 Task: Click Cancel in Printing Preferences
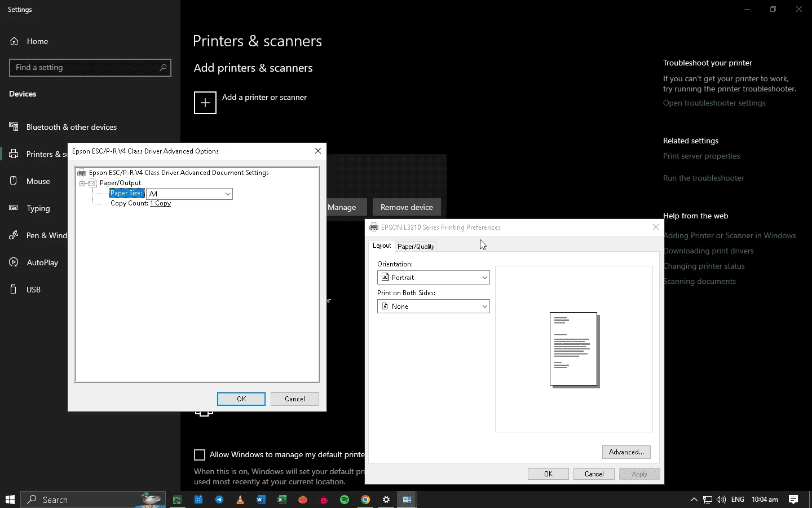(594, 474)
